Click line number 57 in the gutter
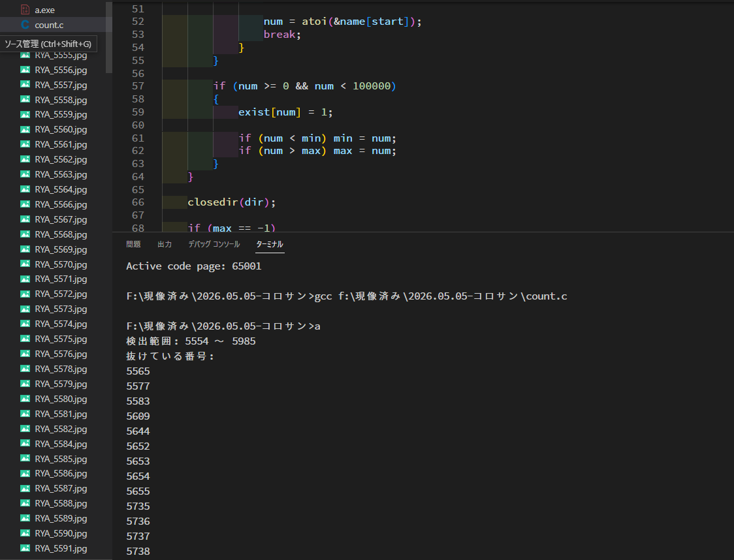 tap(138, 86)
